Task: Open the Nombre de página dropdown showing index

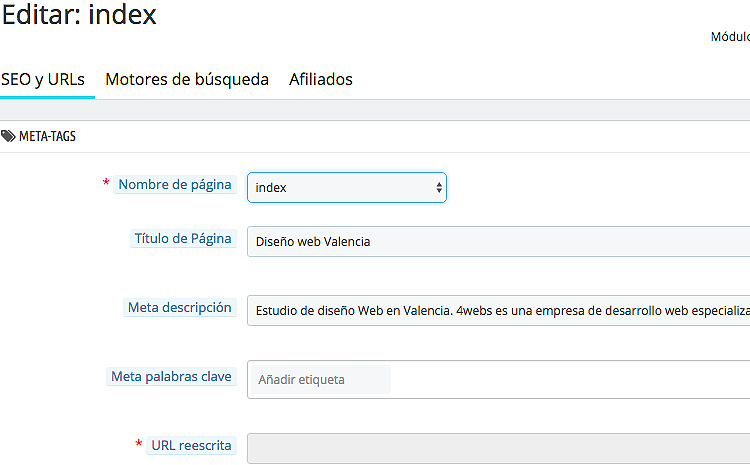Action: 347,188
